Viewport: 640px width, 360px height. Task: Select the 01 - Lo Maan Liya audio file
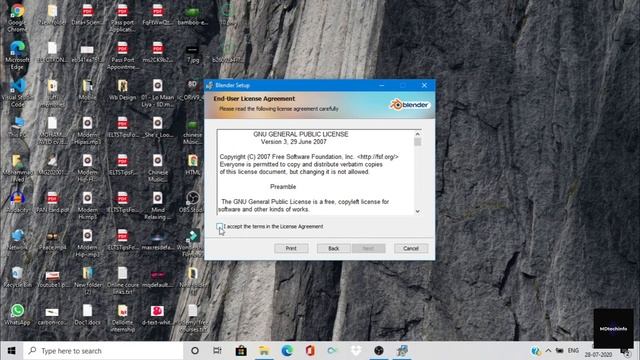pyautogui.click(x=158, y=92)
